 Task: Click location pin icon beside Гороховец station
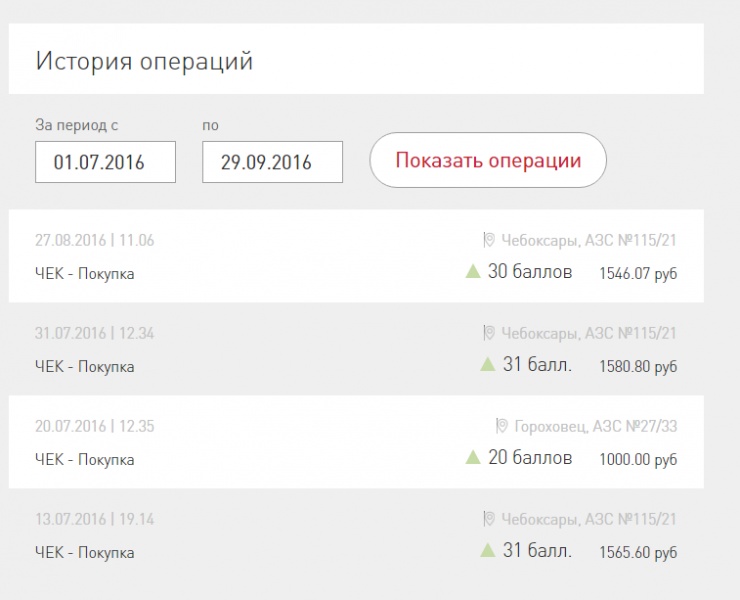(x=502, y=426)
